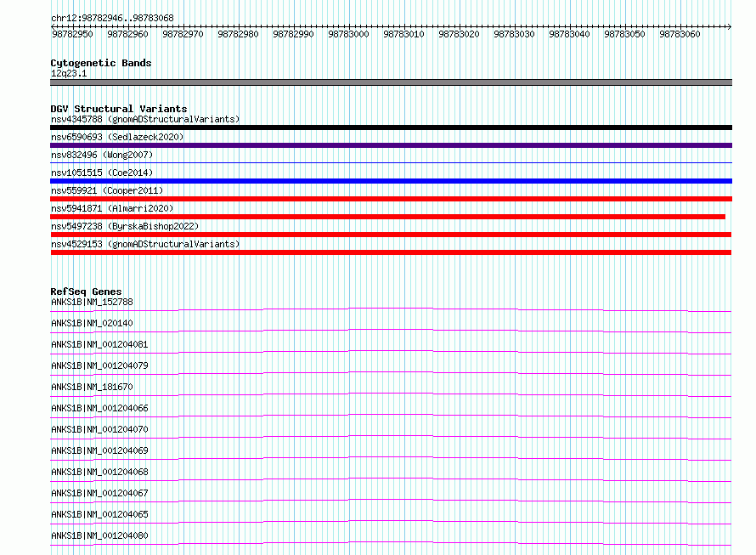
Task: Click the 98783060 ruler coordinate
Action: [x=680, y=34]
